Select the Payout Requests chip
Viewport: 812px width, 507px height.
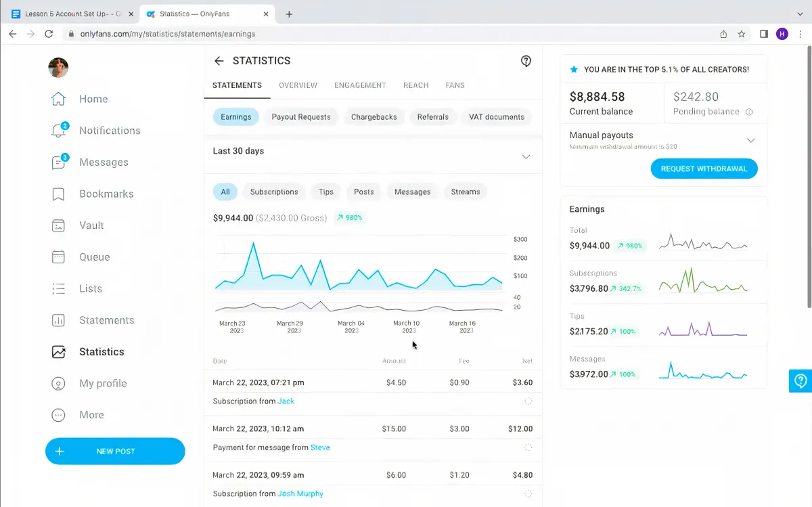(x=301, y=117)
